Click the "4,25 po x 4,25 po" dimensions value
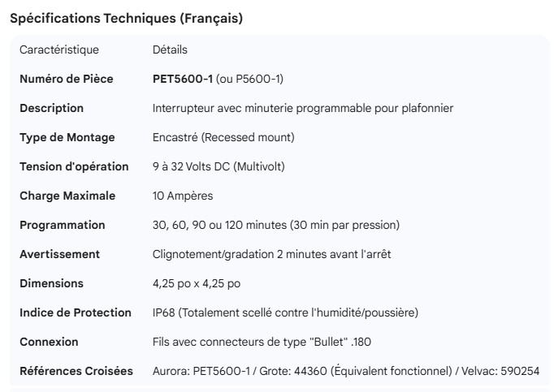This screenshot has width=554, height=392. click(196, 283)
